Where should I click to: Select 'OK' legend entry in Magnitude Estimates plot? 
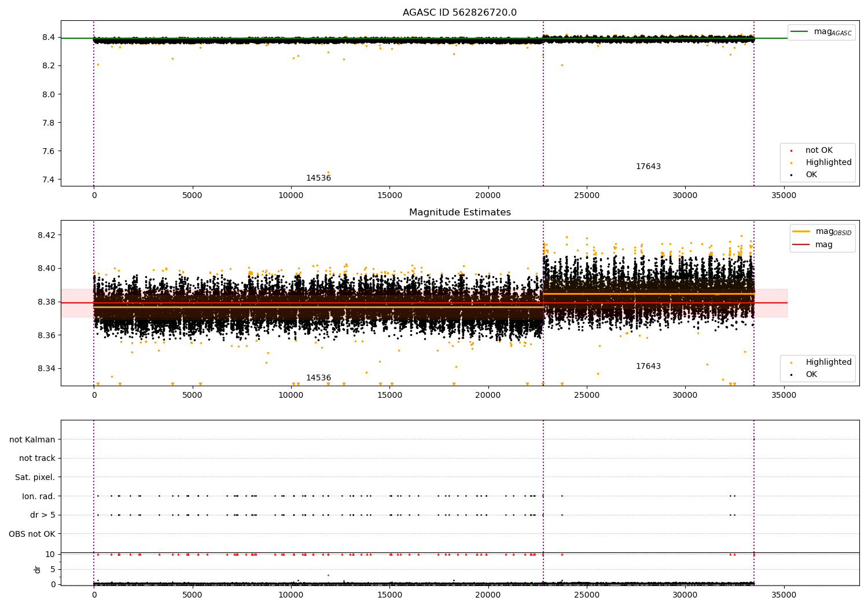pyautogui.click(x=811, y=375)
